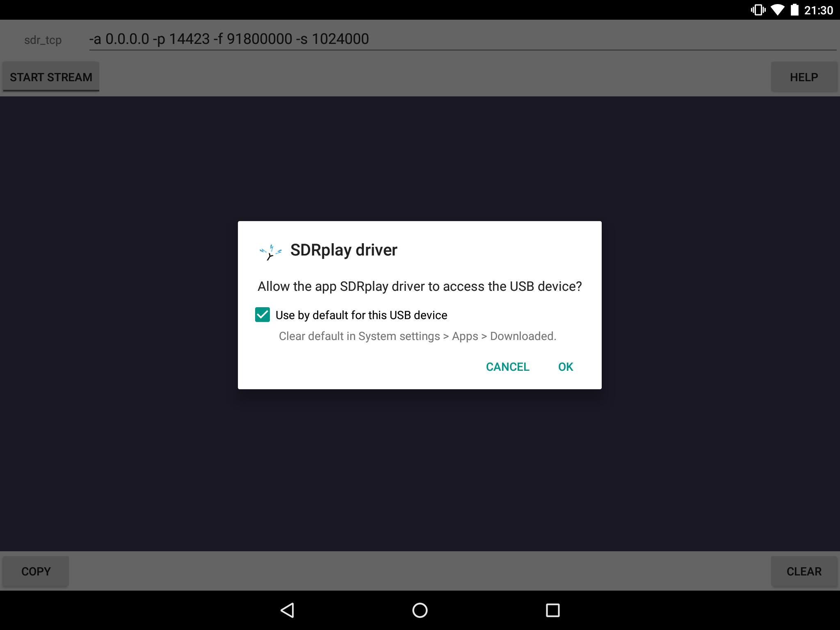This screenshot has width=840, height=630.
Task: Tap 'Allow the app SDRplay driver' message
Action: pos(420,286)
